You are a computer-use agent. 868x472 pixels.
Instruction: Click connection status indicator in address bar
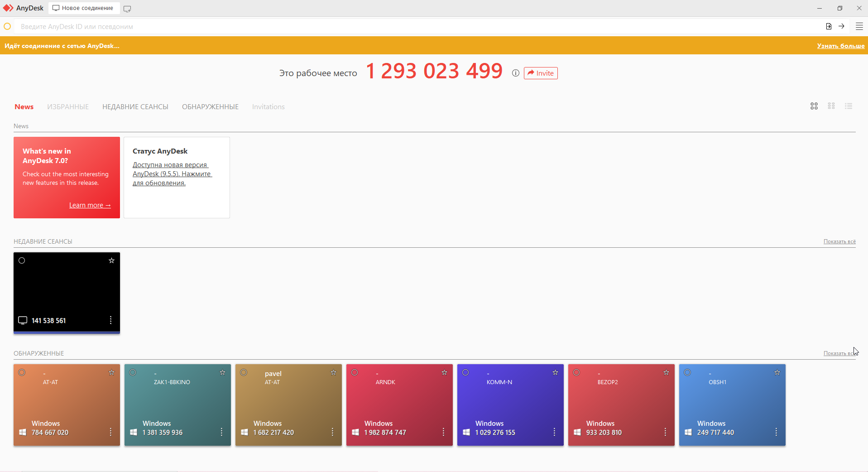(x=7, y=26)
